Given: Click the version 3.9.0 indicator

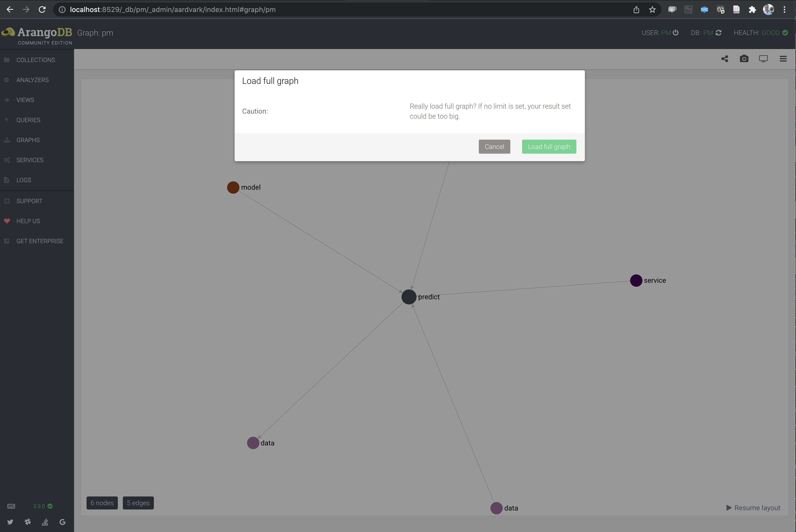Looking at the screenshot, I should tap(42, 506).
